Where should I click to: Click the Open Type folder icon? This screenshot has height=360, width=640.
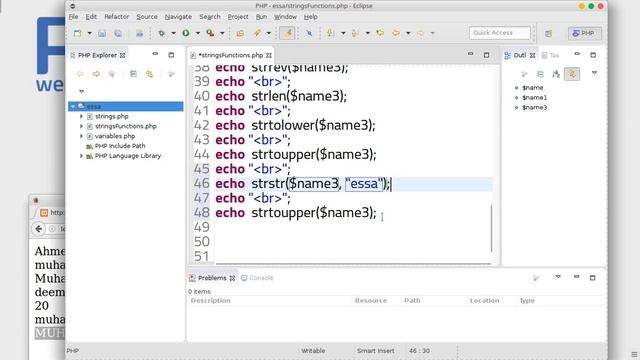240,33
